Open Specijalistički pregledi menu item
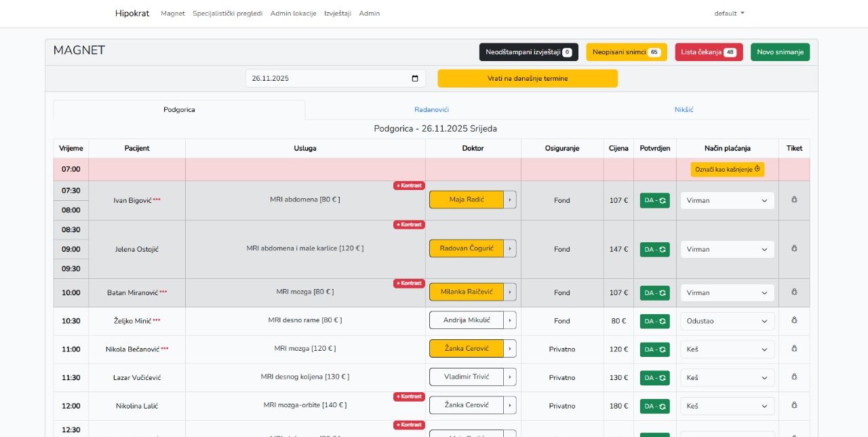868x437 pixels. [227, 14]
